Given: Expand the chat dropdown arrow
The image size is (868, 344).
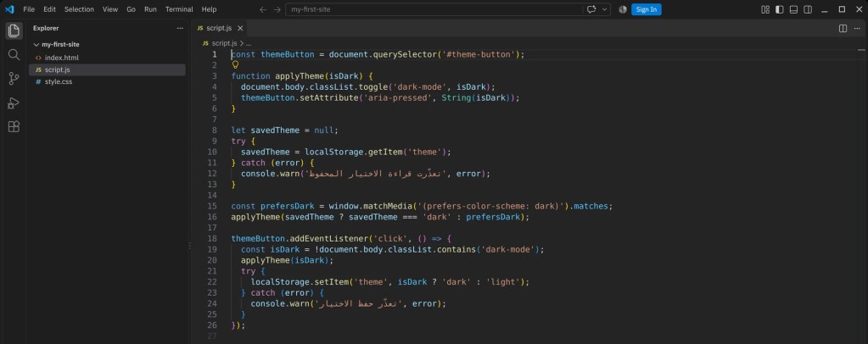Looking at the screenshot, I should click(604, 9).
